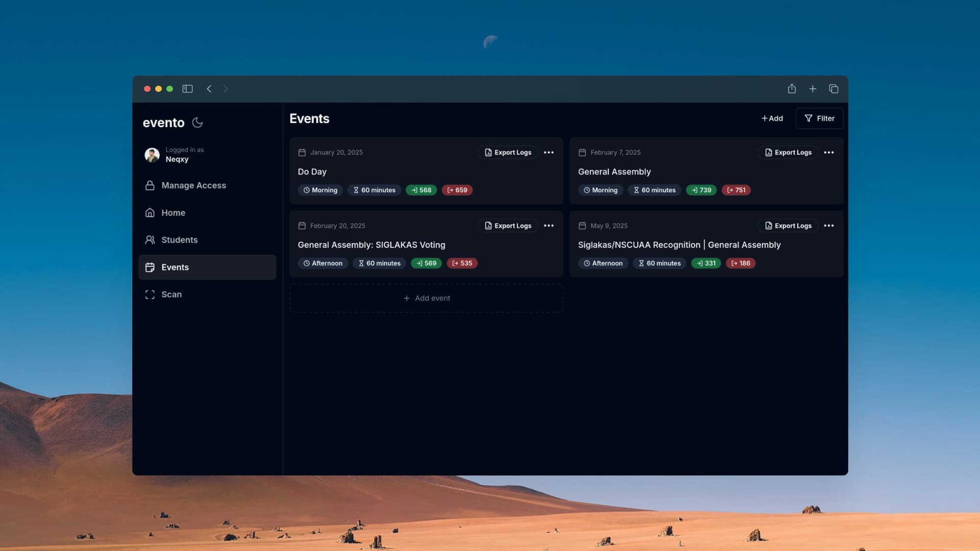The image size is (980, 551).
Task: Open the Scan page
Action: tap(171, 294)
